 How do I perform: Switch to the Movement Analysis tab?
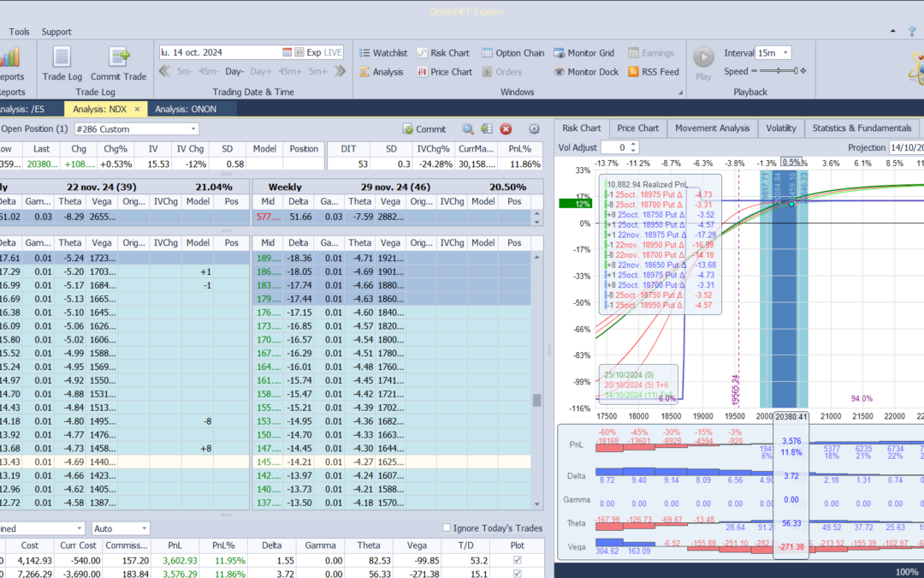[x=712, y=128]
